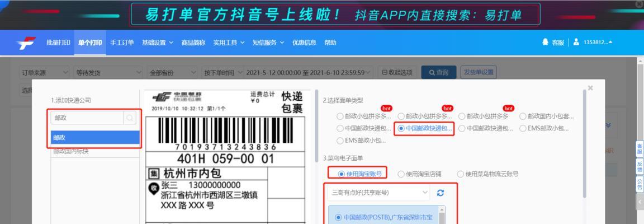Viewport: 644px width, 224px height.
Task: Expand the 基础设置 menu
Action: coord(158,43)
